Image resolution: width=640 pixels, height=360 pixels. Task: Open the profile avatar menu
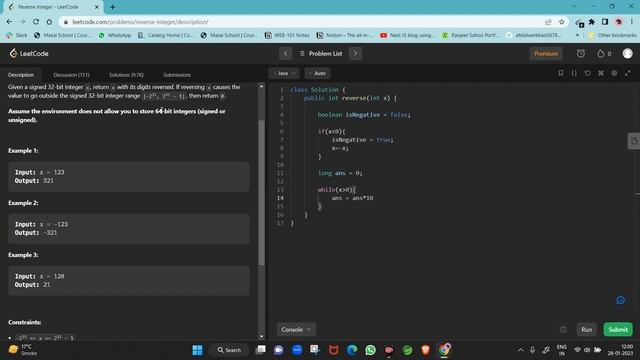(627, 53)
